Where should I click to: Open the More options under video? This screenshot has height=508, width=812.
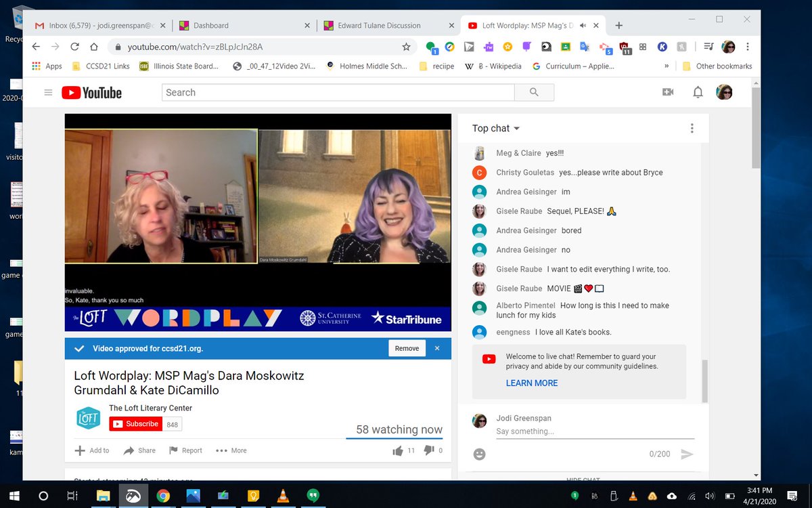tap(231, 450)
